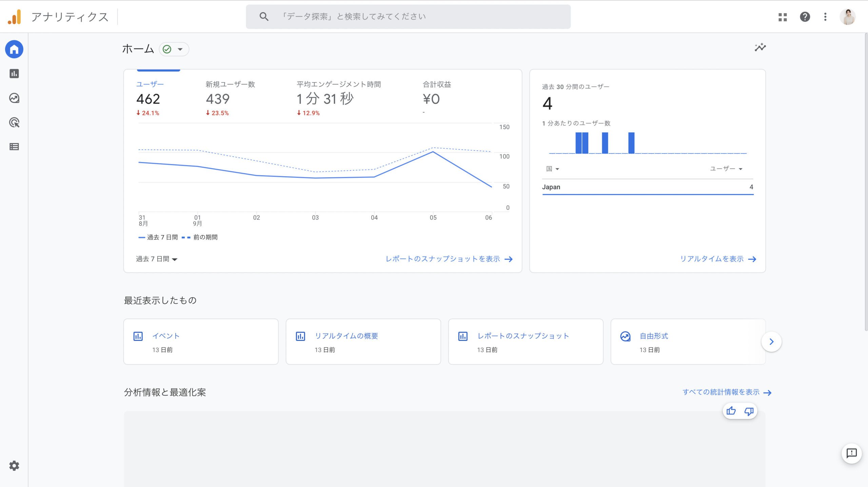Open the レポートのスナップショット recent card
868x487 pixels.
526,342
